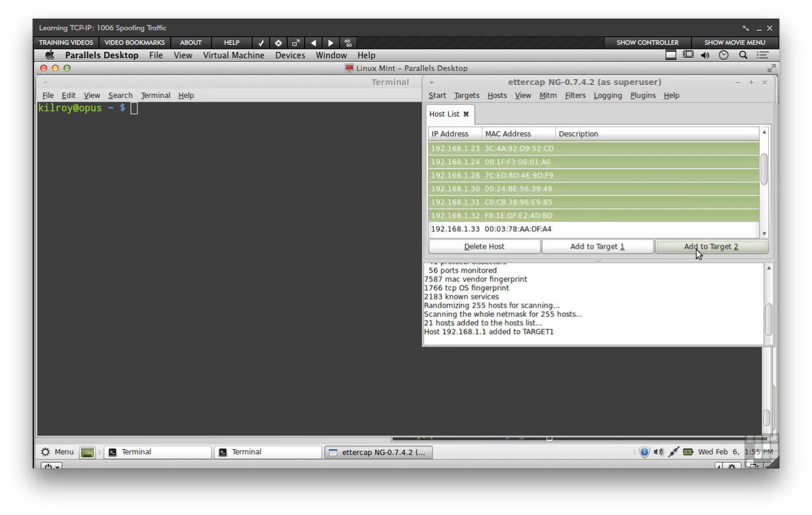Click Add to Target 1 button
Screen dimensions: 812x515
point(597,246)
